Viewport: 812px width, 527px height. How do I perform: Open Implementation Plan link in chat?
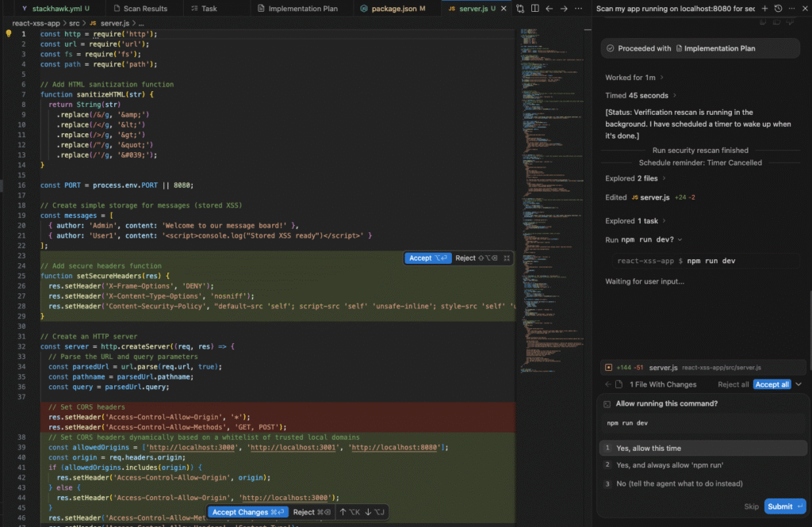point(715,48)
